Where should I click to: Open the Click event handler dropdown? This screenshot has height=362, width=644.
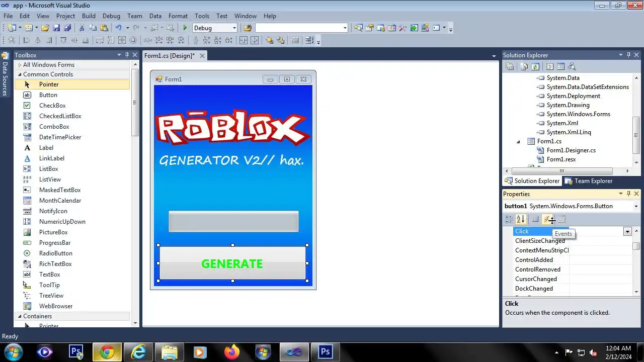point(627,231)
